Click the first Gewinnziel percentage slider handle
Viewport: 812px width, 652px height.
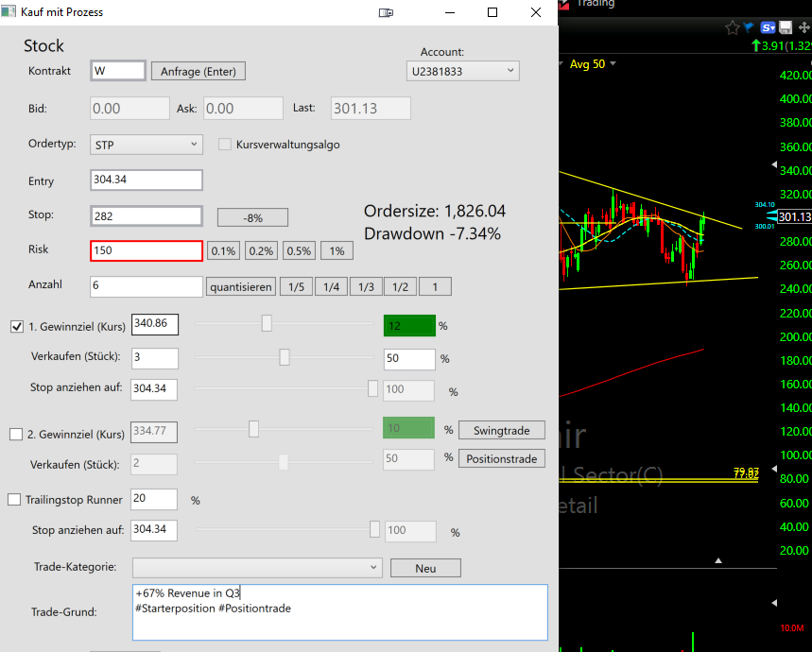tap(267, 323)
